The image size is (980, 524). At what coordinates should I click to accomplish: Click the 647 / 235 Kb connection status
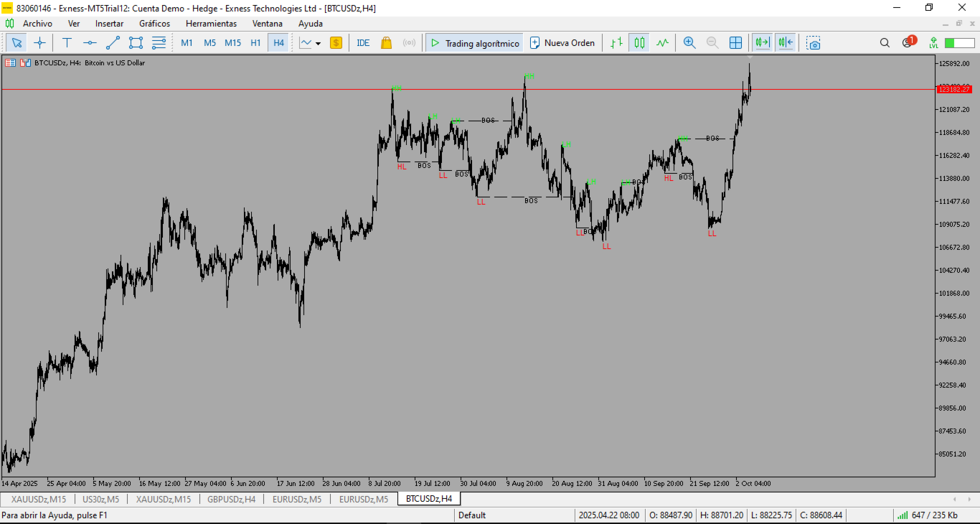coord(927,515)
